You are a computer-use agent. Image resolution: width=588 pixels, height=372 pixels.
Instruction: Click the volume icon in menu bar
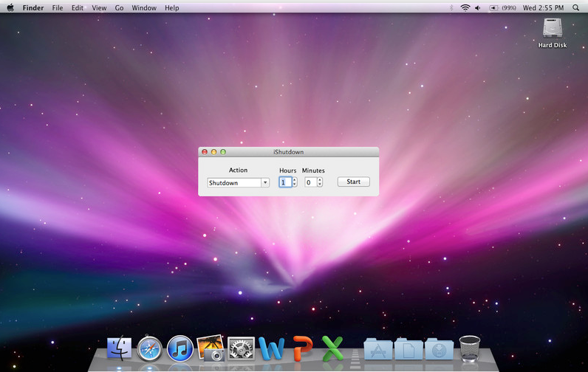tap(478, 7)
